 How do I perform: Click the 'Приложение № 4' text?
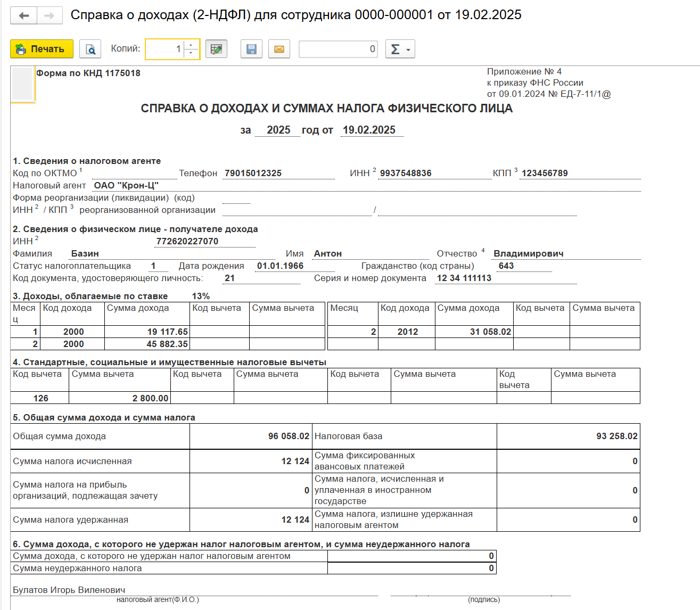pyautogui.click(x=524, y=72)
